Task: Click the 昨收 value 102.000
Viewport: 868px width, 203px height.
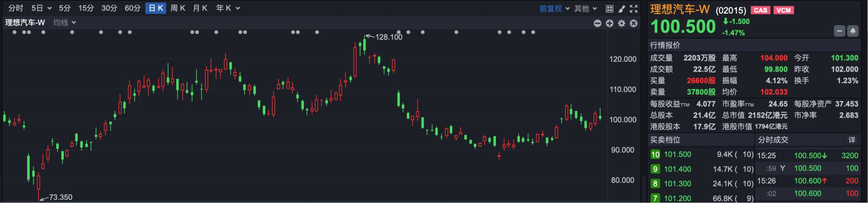Action: coord(844,69)
